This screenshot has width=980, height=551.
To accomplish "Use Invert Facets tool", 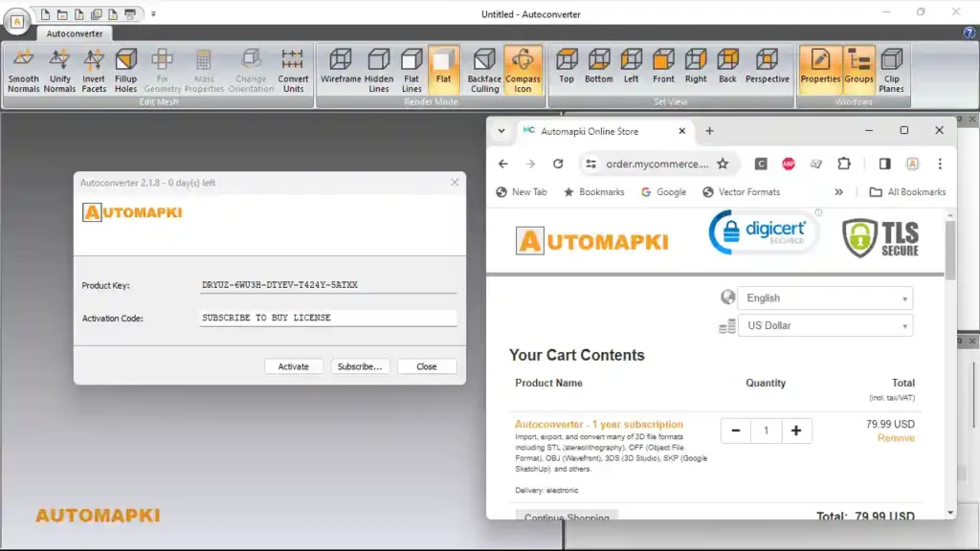I will [x=94, y=71].
